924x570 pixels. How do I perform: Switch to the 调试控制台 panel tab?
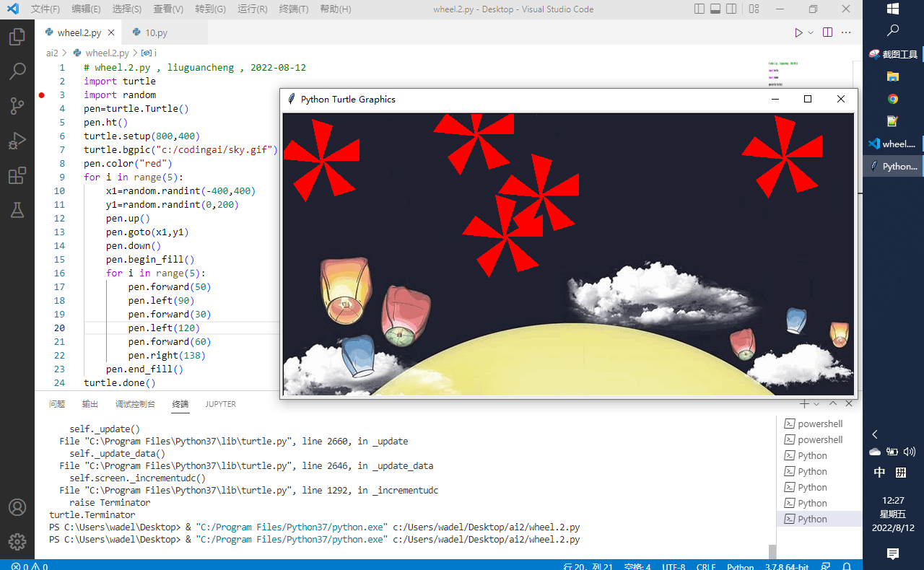coord(135,404)
